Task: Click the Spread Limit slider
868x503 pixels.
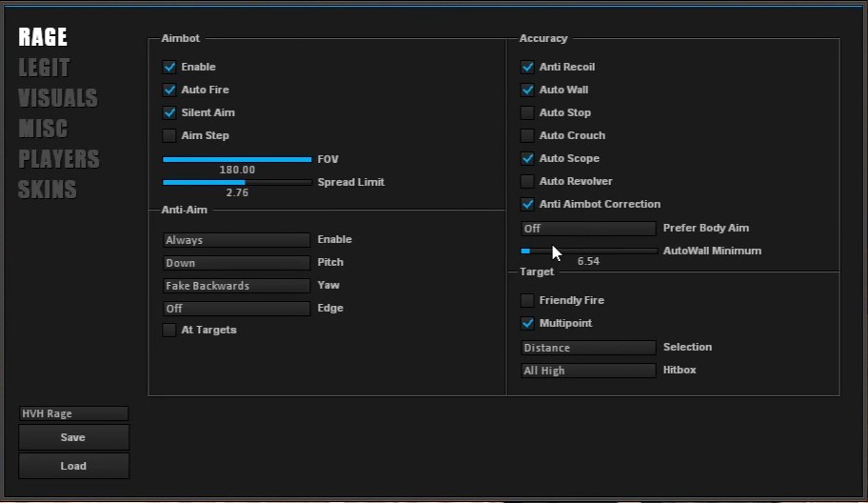Action: [x=236, y=182]
